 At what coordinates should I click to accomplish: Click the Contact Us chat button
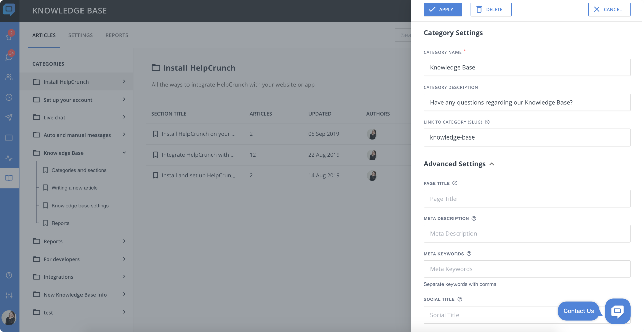click(x=579, y=311)
